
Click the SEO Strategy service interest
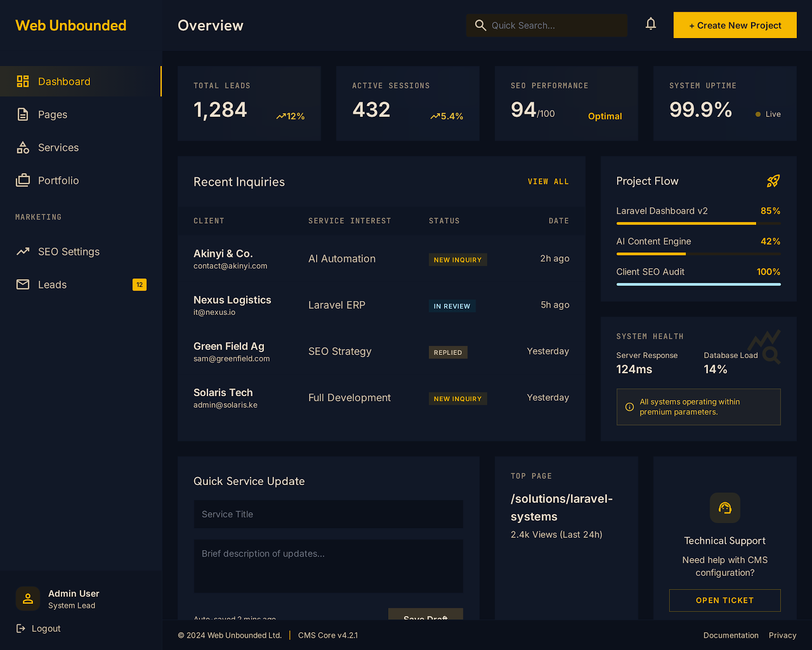340,351
